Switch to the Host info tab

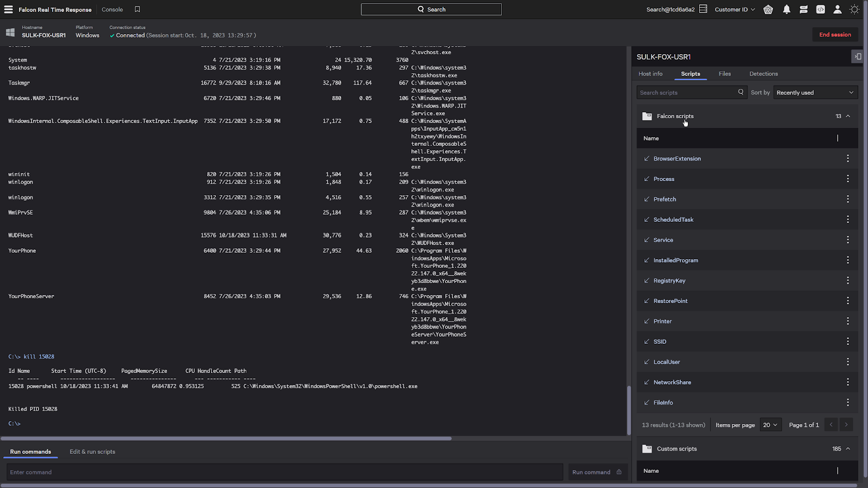coord(650,74)
